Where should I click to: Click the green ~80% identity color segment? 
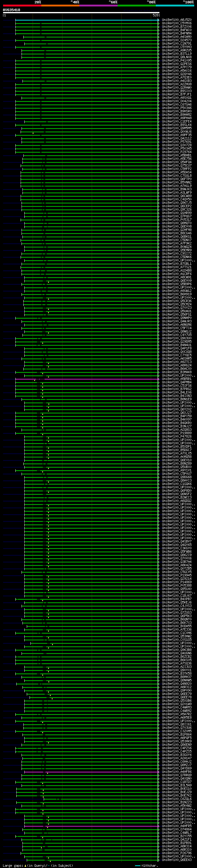137,6
